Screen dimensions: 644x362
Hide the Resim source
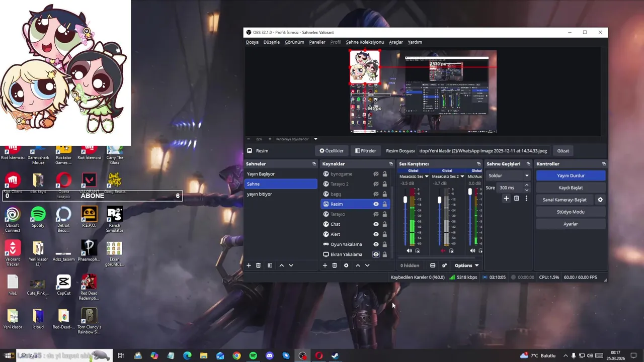pyautogui.click(x=376, y=204)
